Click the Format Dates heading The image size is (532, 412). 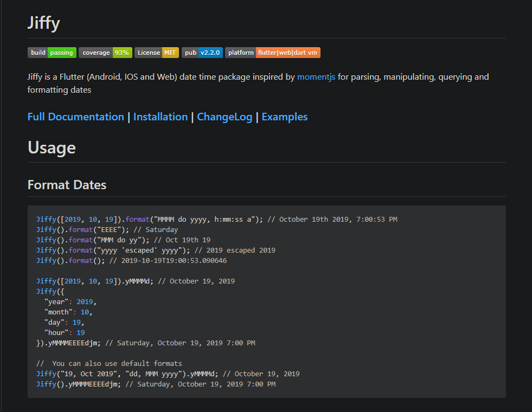pyautogui.click(x=67, y=185)
